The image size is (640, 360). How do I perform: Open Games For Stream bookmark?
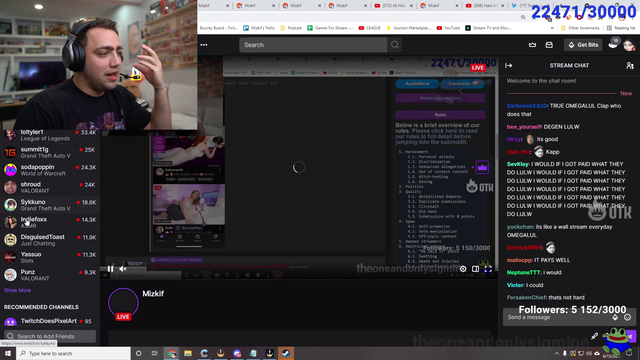[x=330, y=28]
